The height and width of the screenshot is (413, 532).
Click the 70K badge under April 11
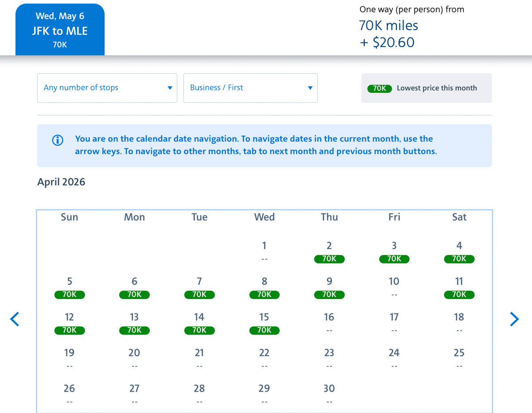click(x=459, y=295)
